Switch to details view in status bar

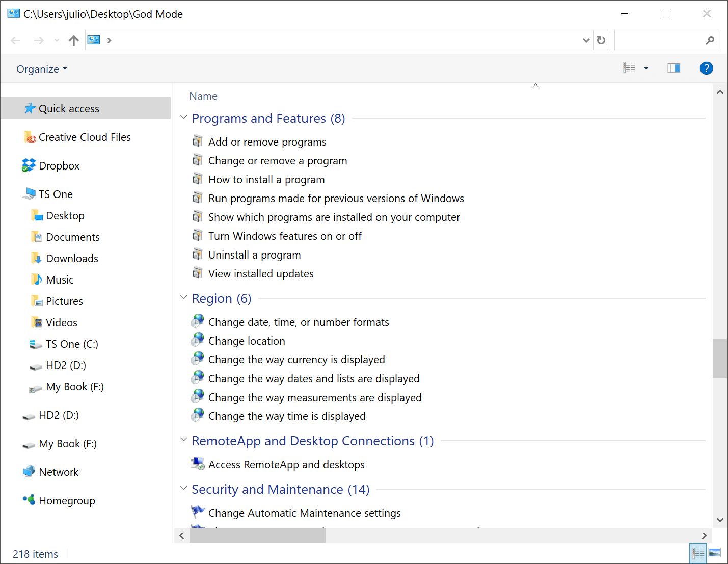[x=698, y=553]
